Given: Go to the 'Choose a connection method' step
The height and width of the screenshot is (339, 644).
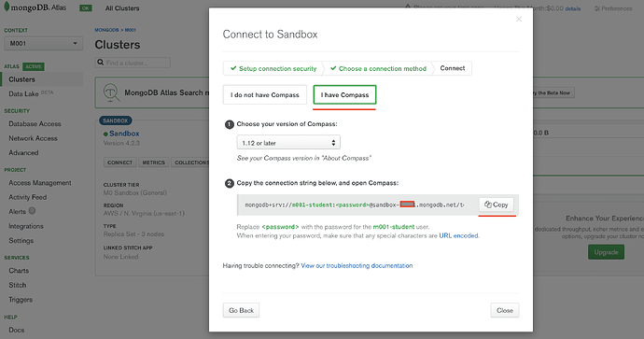Looking at the screenshot, I should [x=378, y=68].
